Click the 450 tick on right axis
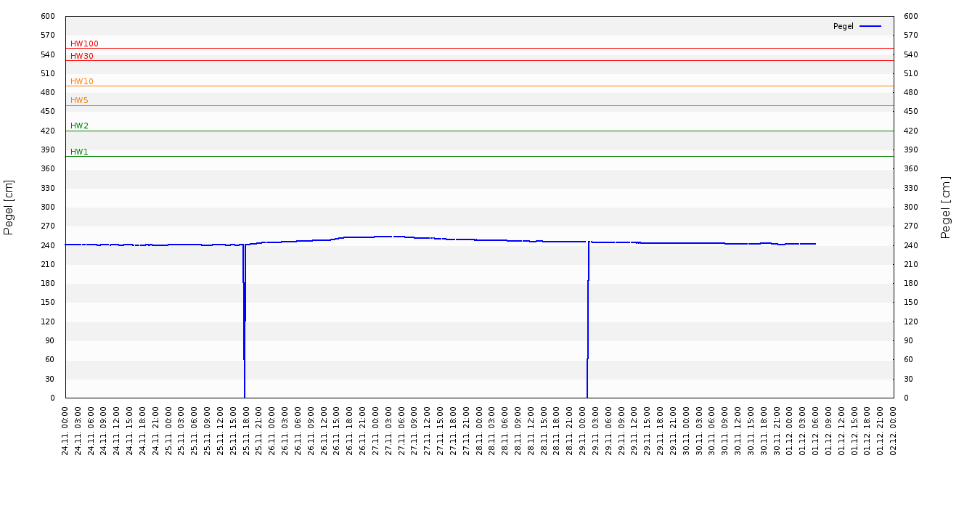 tap(910, 111)
